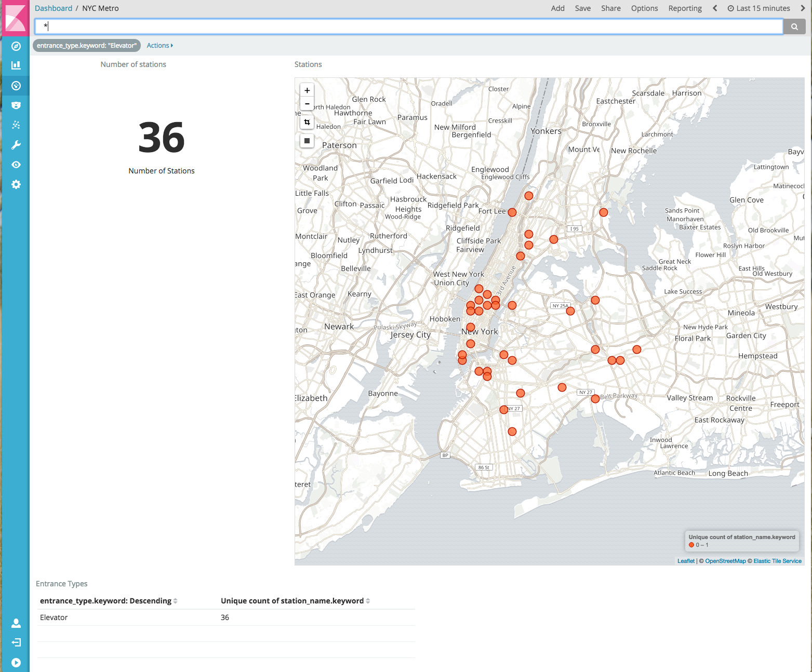Click Add in the top menu
812x672 pixels.
[x=558, y=8]
